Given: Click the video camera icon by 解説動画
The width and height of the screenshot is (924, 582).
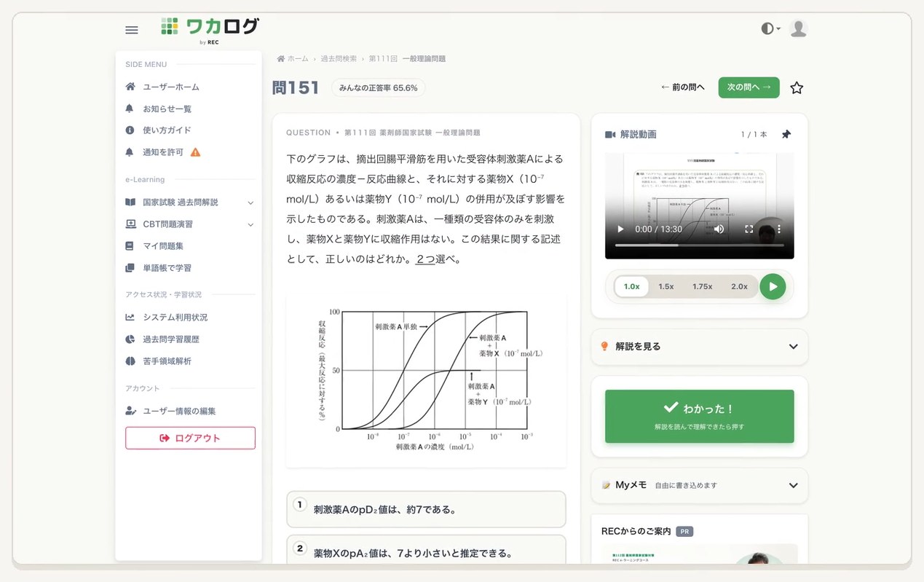Looking at the screenshot, I should coord(610,135).
